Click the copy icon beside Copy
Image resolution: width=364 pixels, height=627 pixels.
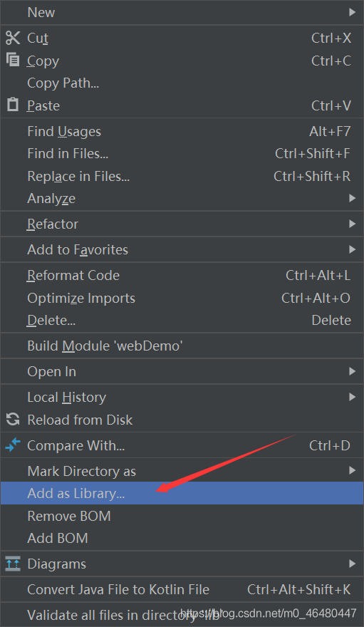[13, 60]
